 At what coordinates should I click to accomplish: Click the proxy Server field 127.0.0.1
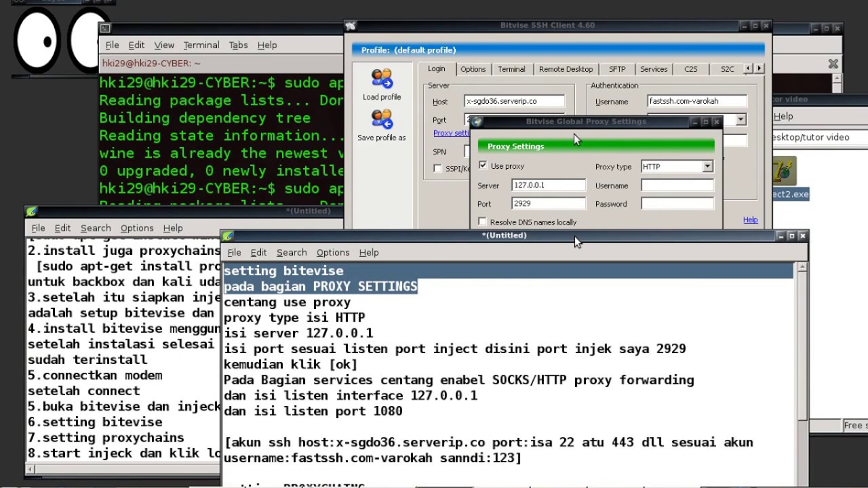coord(549,185)
